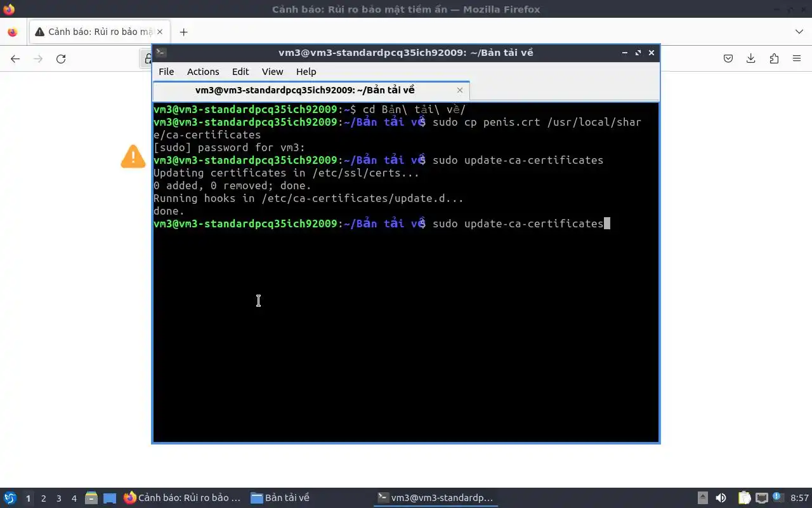Click the terminal taskbar entry 'vm3@vm3-standardp…'
Screen dimensions: 812x508
click(435, 498)
